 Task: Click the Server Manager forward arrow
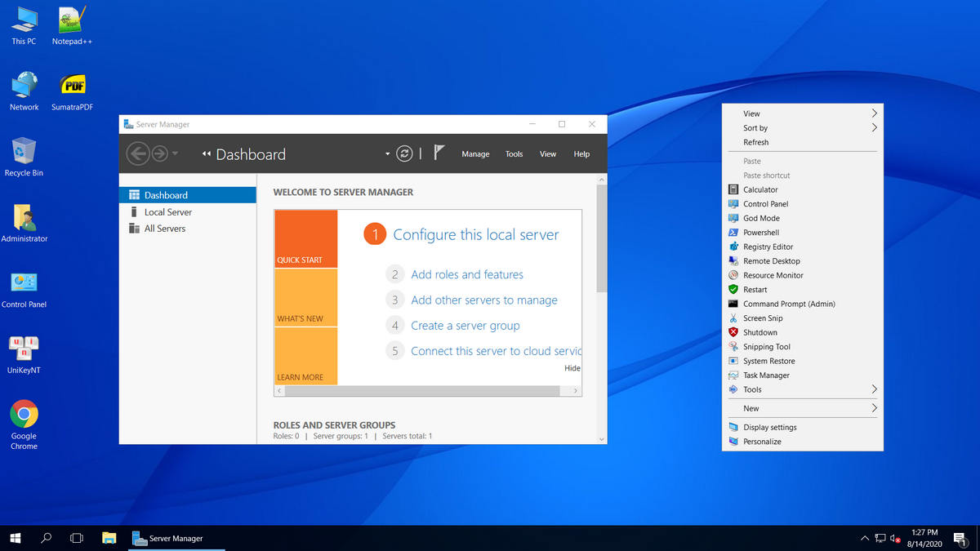point(160,153)
